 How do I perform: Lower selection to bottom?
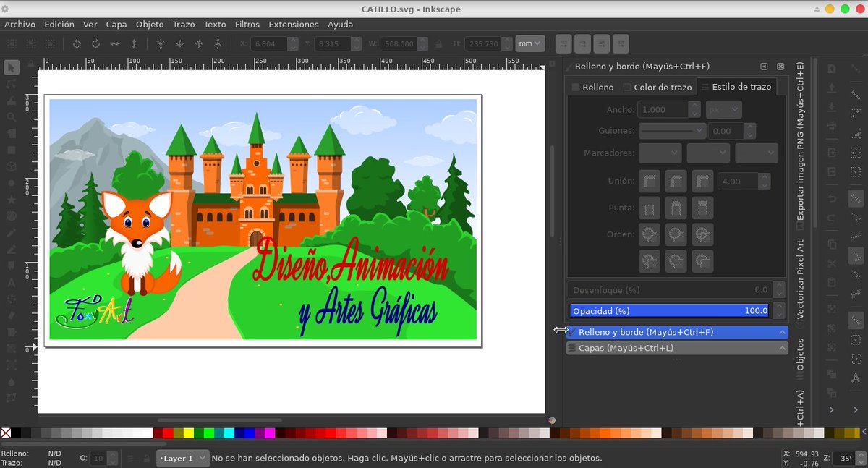(161, 43)
